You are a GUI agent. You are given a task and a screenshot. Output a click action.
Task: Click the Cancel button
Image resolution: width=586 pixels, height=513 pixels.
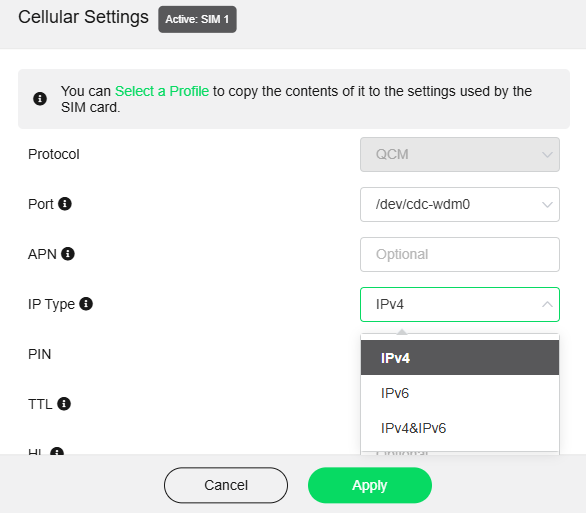226,485
